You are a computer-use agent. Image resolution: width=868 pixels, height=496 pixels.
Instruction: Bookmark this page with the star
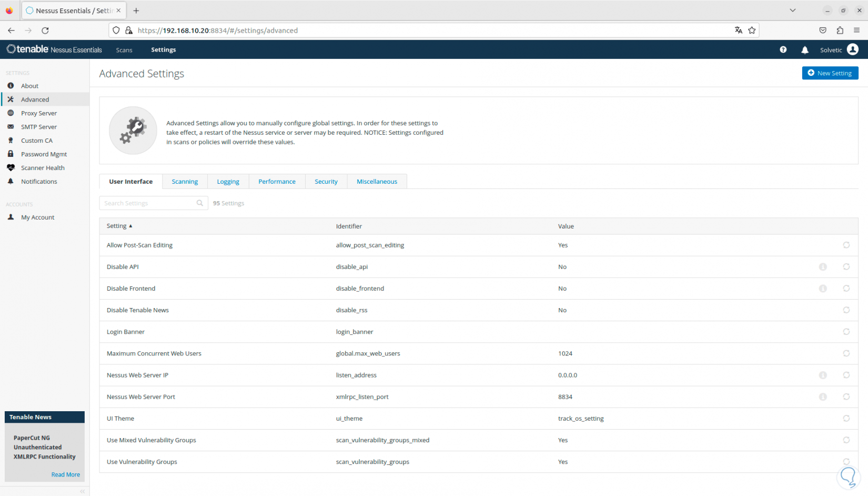coord(752,31)
